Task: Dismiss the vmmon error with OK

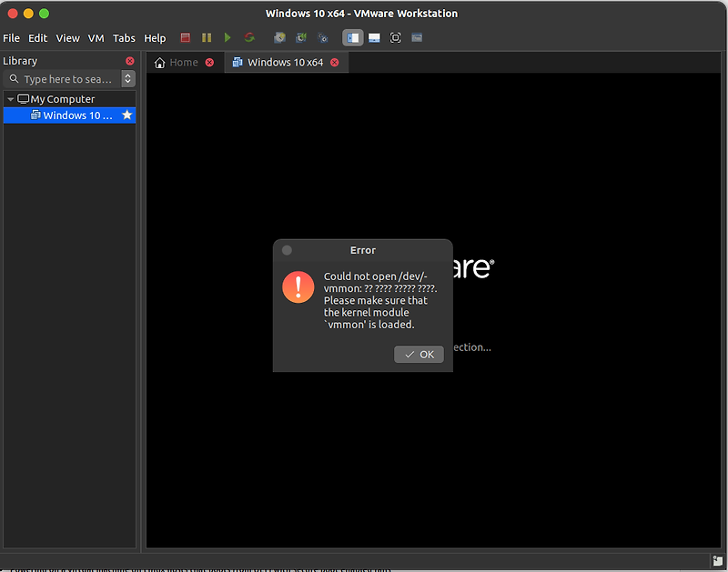Action: [x=419, y=354]
